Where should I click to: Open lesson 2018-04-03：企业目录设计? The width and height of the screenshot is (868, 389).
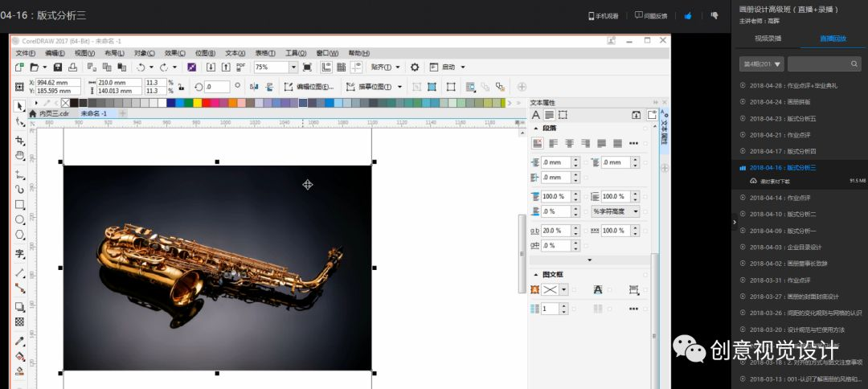(785, 247)
